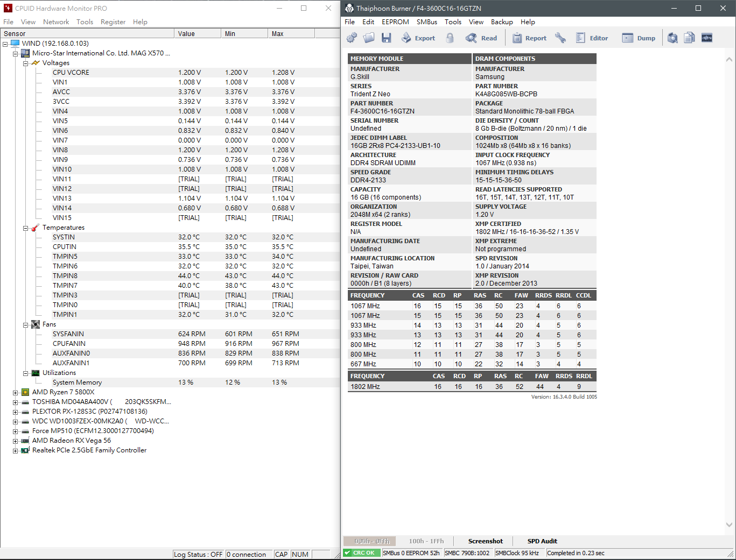The image size is (736, 560).
Task: Click the Fans group fan icon
Action: pos(35,324)
